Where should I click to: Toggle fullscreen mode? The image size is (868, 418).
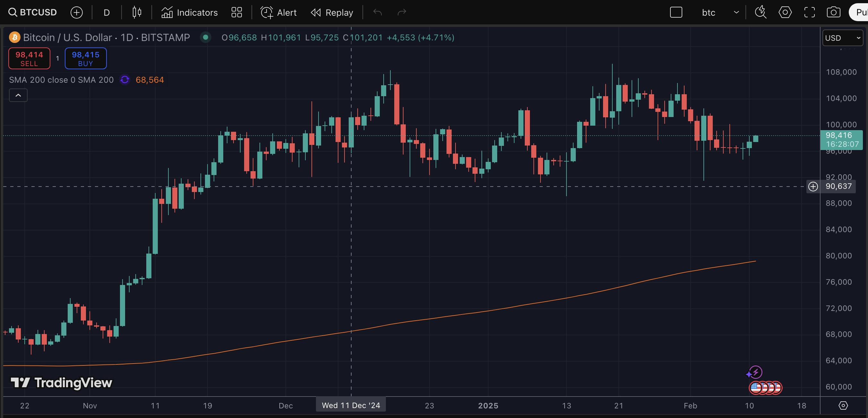pos(809,13)
